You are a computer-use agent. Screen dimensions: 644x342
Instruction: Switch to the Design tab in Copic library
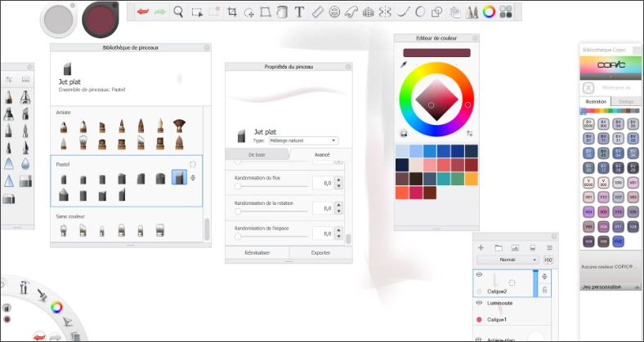coord(625,101)
